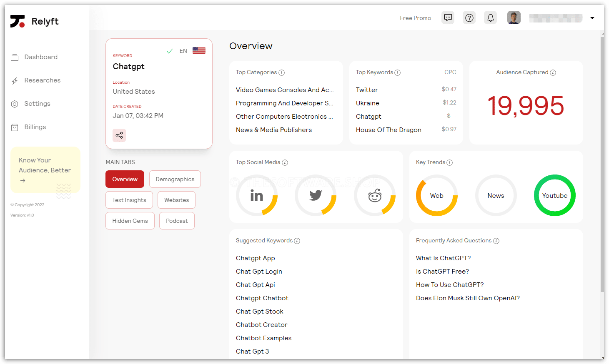Click the green checkmark on keyword card
Viewport: 609px width, 364px height.
170,51
